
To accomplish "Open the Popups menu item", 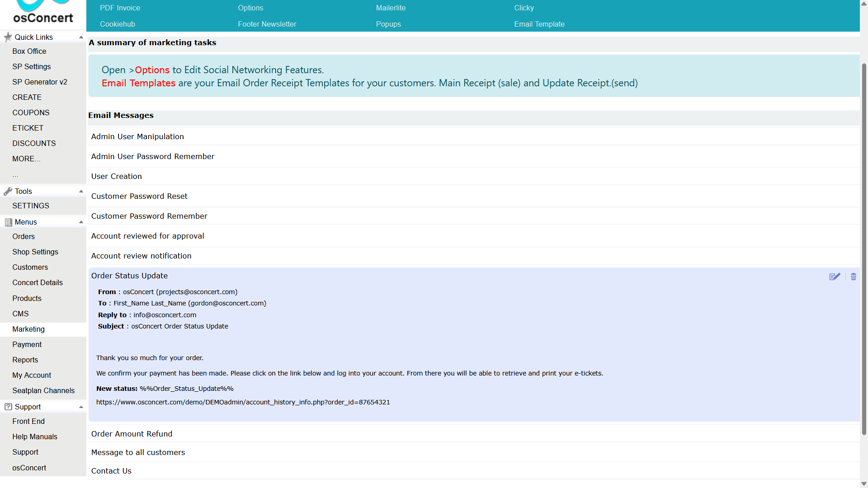I will pos(388,24).
